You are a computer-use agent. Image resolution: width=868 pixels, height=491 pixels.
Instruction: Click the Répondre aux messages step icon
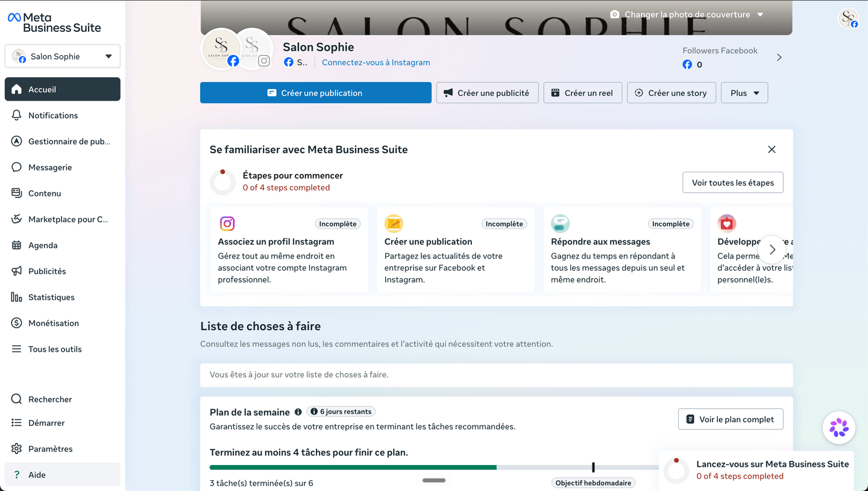pos(561,224)
